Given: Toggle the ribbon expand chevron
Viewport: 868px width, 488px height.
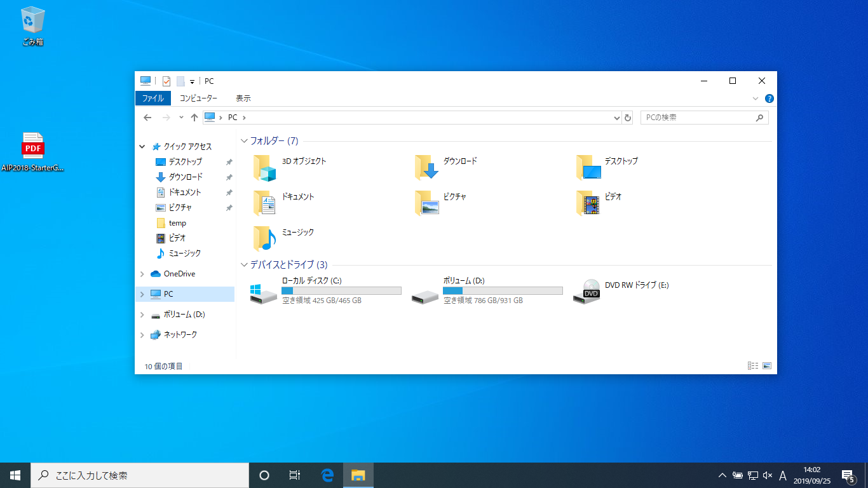Looking at the screenshot, I should [x=756, y=98].
